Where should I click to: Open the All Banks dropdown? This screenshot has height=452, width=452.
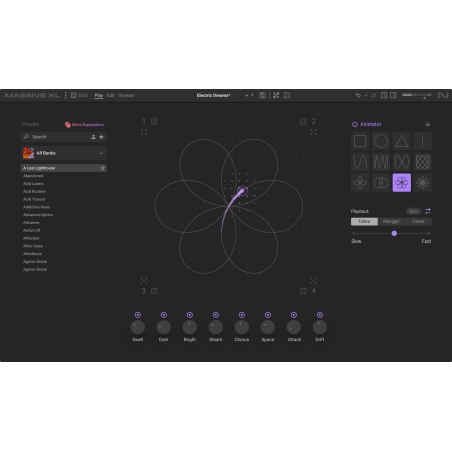(64, 153)
